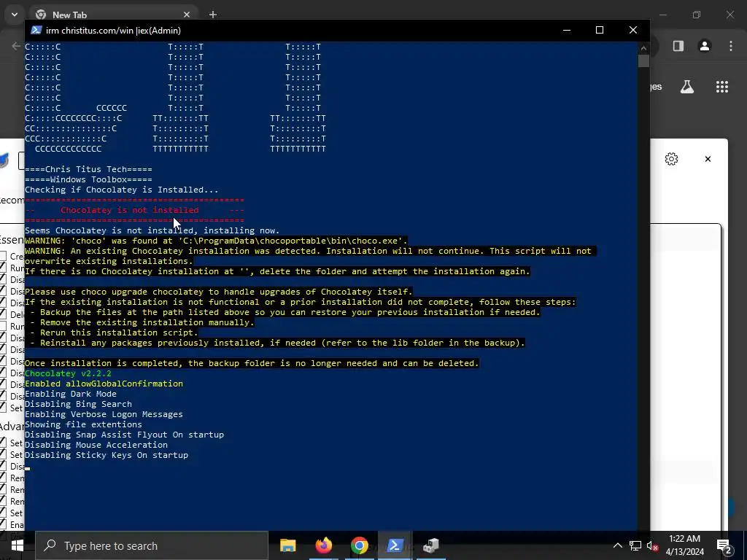Click the PowerShell title 'irm christitus.com/win |iex(Admin)'
The width and height of the screenshot is (747, 560).
coord(113,30)
